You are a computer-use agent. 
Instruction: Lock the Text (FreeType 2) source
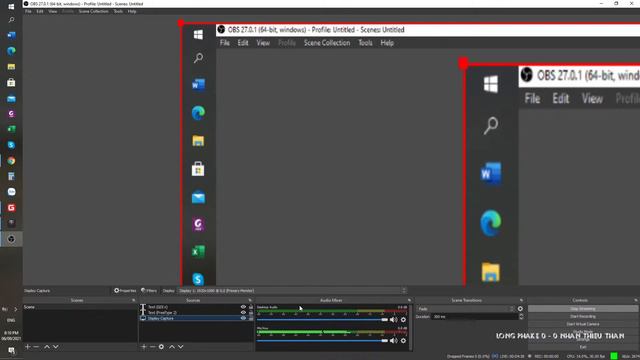point(251,313)
